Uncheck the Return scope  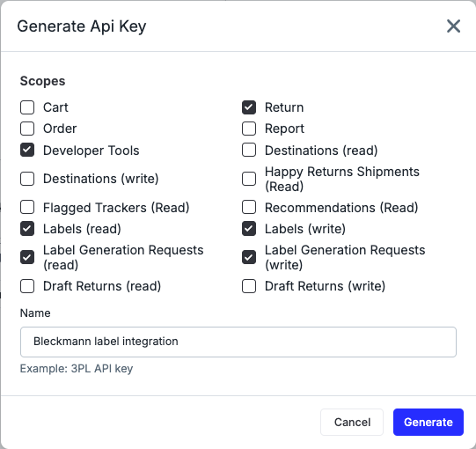249,107
